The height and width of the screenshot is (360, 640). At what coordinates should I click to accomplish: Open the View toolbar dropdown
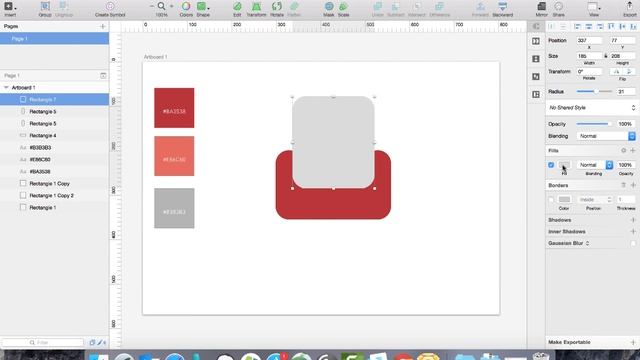594,7
